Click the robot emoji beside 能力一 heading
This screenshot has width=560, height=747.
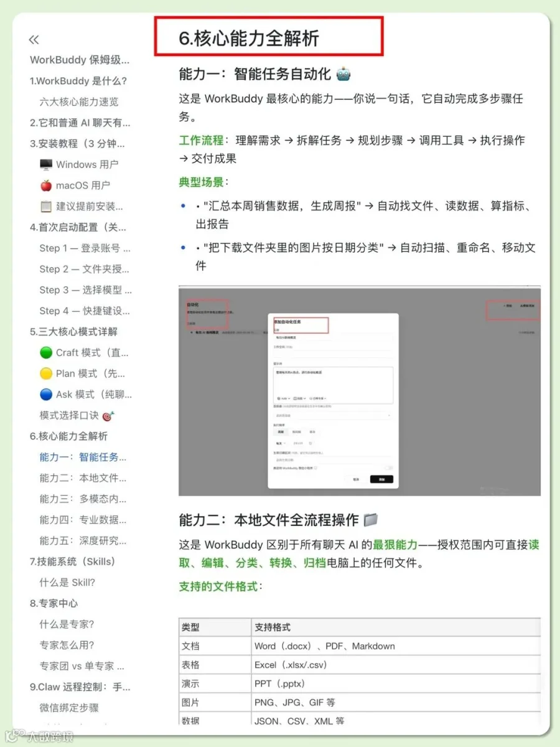[x=343, y=75]
